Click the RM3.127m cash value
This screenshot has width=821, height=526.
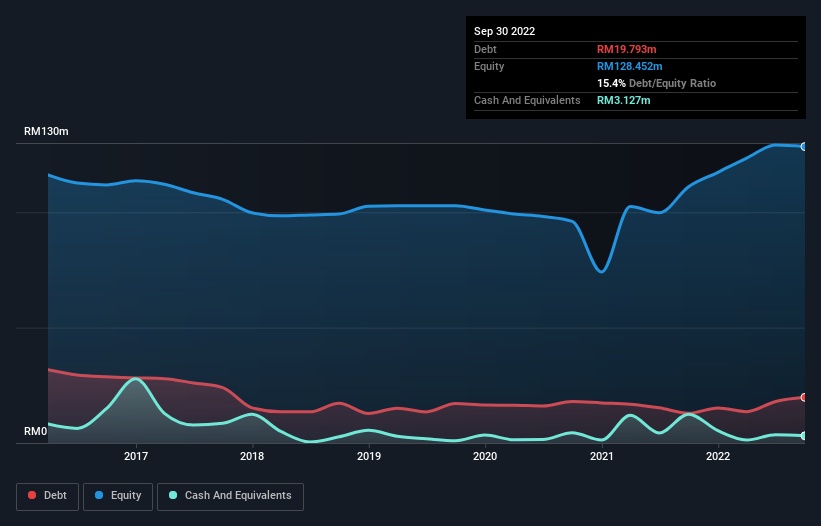click(x=624, y=100)
